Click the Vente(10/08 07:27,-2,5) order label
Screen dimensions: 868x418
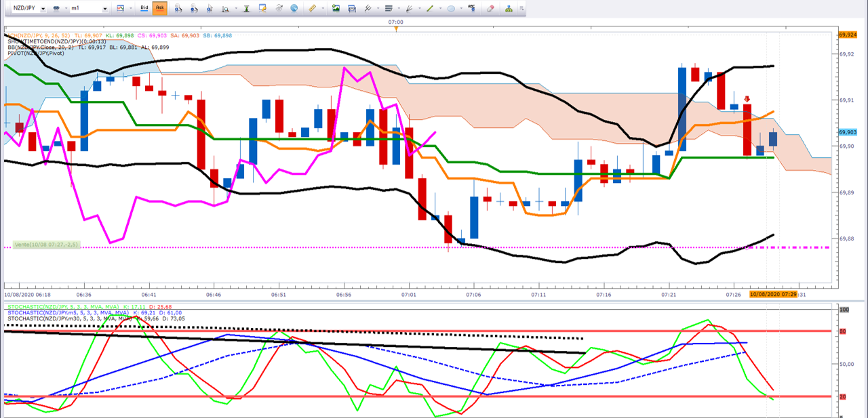pos(46,245)
